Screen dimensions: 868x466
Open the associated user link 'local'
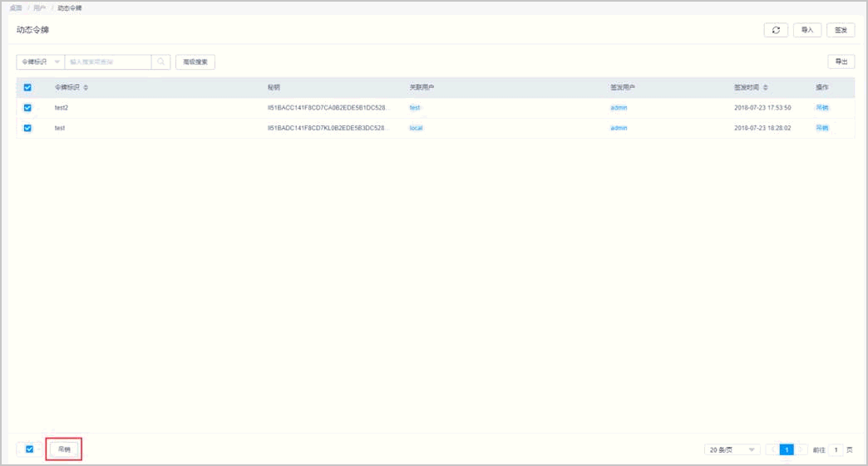[416, 128]
